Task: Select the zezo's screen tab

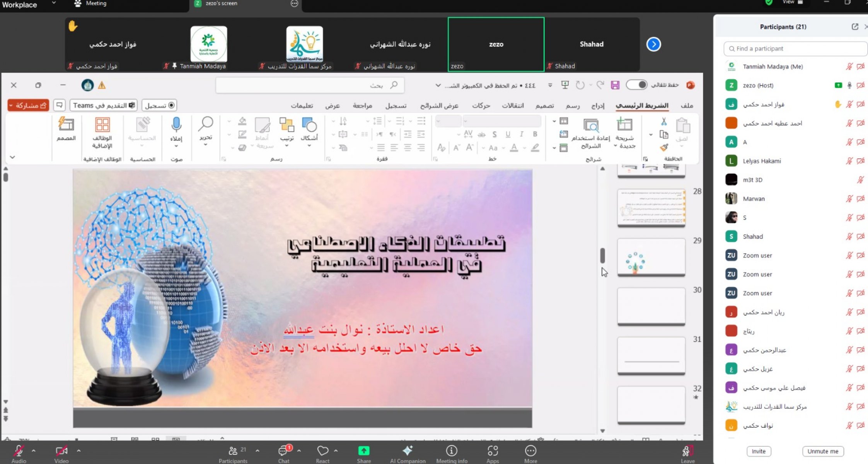Action: 221,3
